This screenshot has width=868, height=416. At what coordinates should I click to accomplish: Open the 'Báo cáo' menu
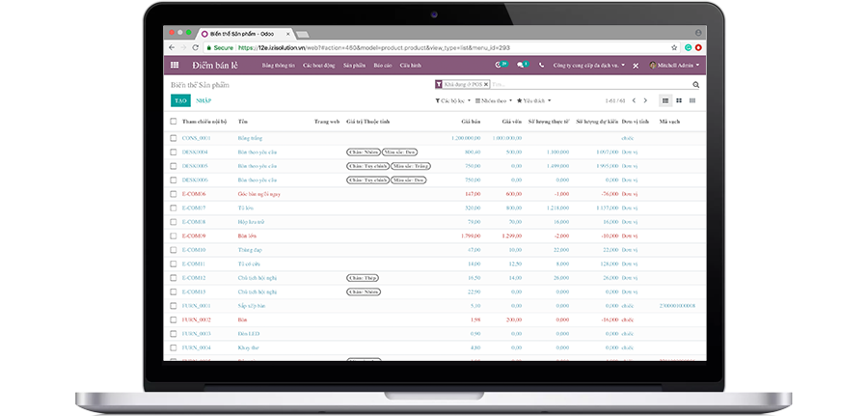coord(382,66)
